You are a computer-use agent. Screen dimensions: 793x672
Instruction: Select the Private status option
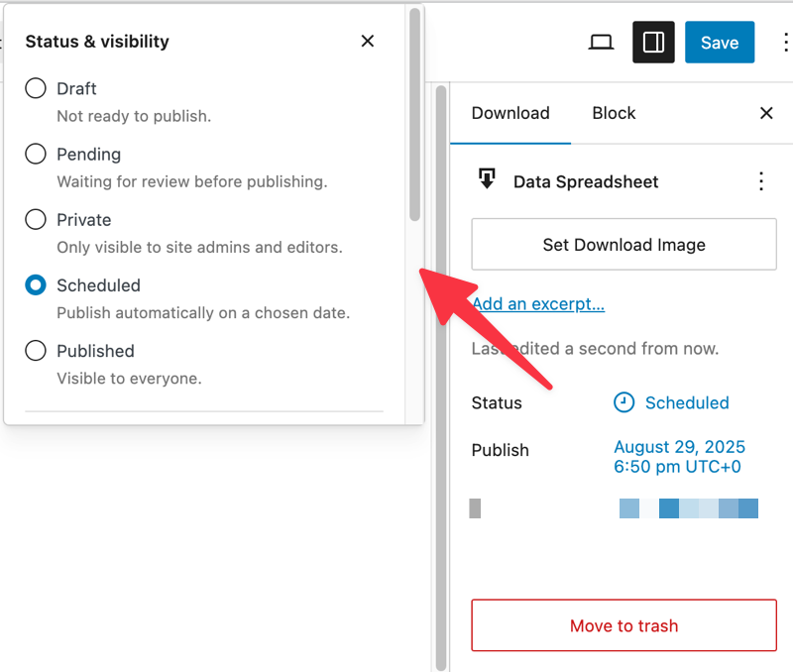[35, 219]
